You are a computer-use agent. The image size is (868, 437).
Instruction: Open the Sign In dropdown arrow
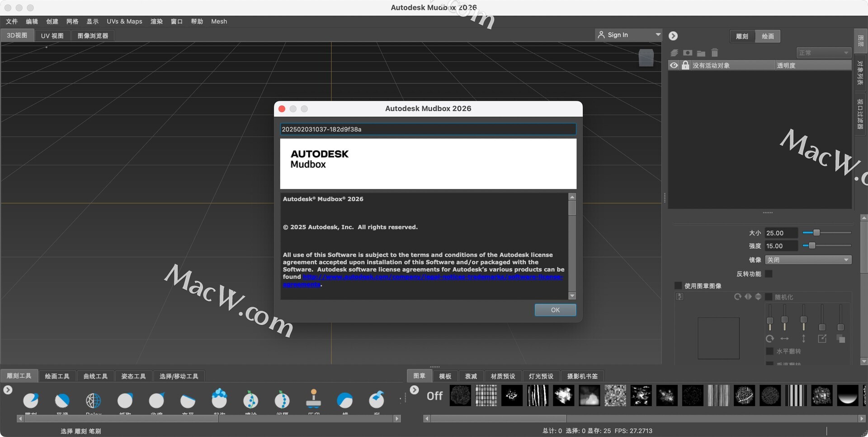(x=658, y=35)
